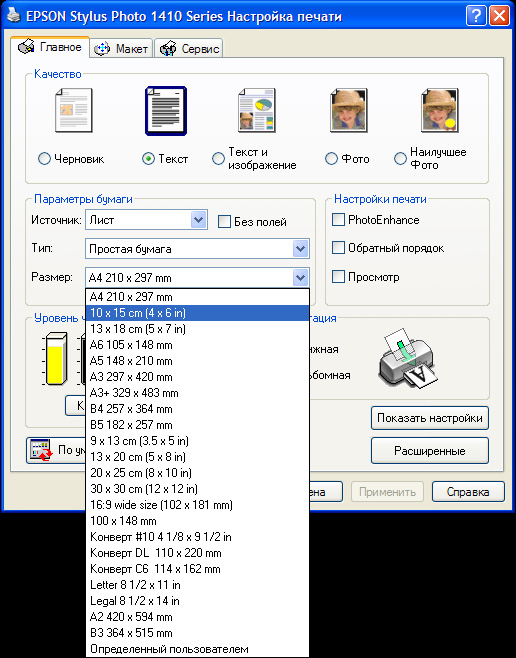The height and width of the screenshot is (658, 516).
Task: Pick A3 297 x 420 mm size
Action: [x=197, y=376]
